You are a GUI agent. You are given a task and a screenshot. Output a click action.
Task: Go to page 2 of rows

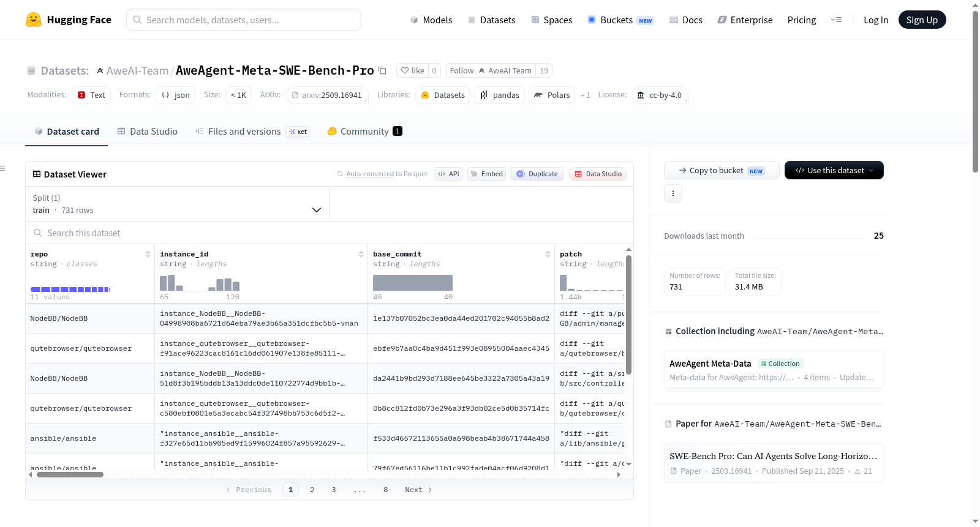coord(312,490)
